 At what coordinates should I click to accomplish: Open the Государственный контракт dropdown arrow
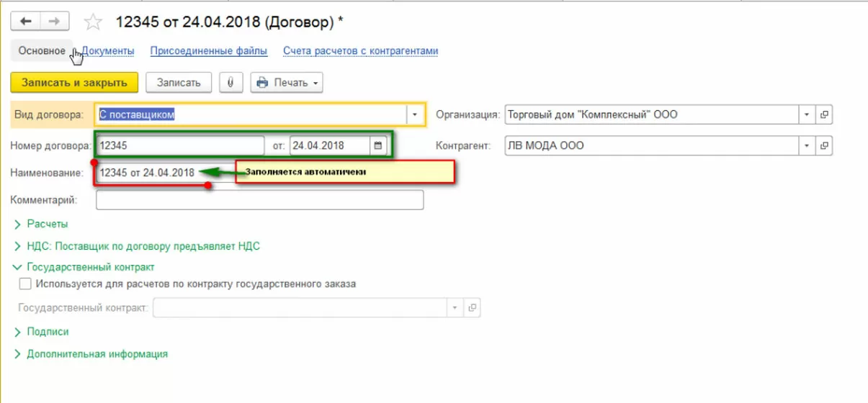coord(455,307)
